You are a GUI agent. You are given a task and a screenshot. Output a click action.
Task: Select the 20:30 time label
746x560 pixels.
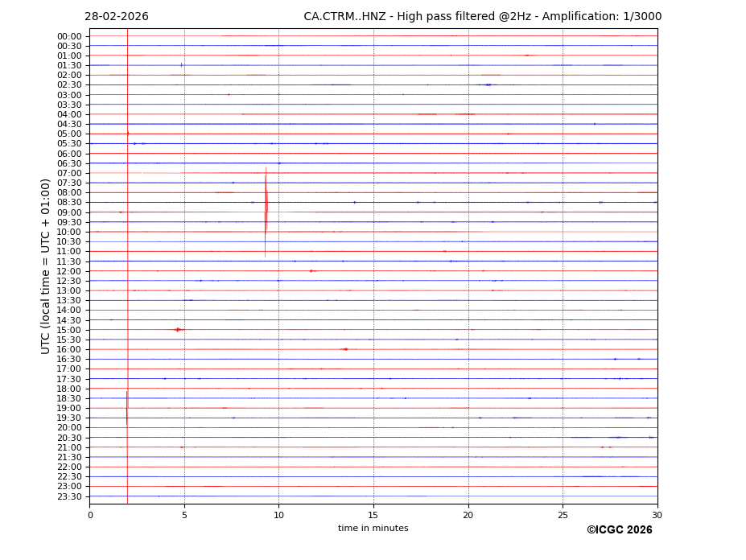pyautogui.click(x=69, y=438)
